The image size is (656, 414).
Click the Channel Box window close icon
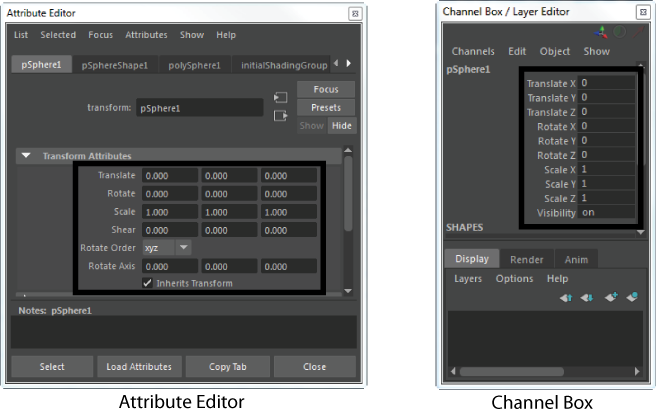pyautogui.click(x=643, y=12)
